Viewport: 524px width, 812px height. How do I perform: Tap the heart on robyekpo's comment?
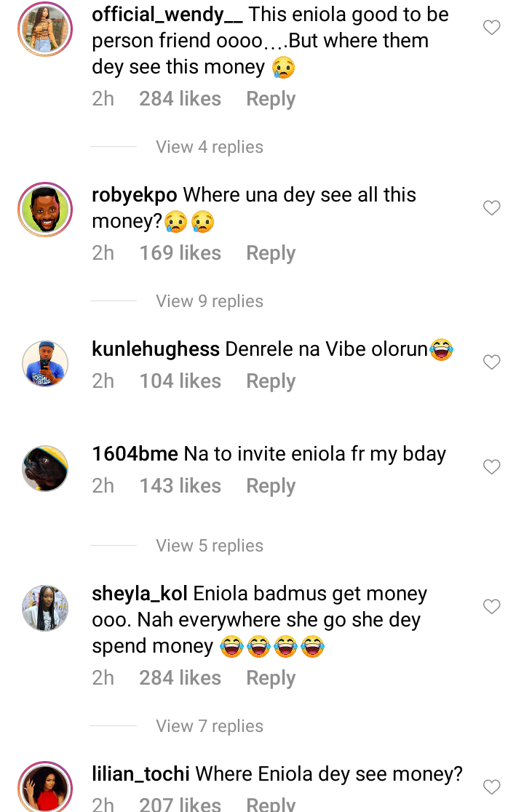click(492, 208)
